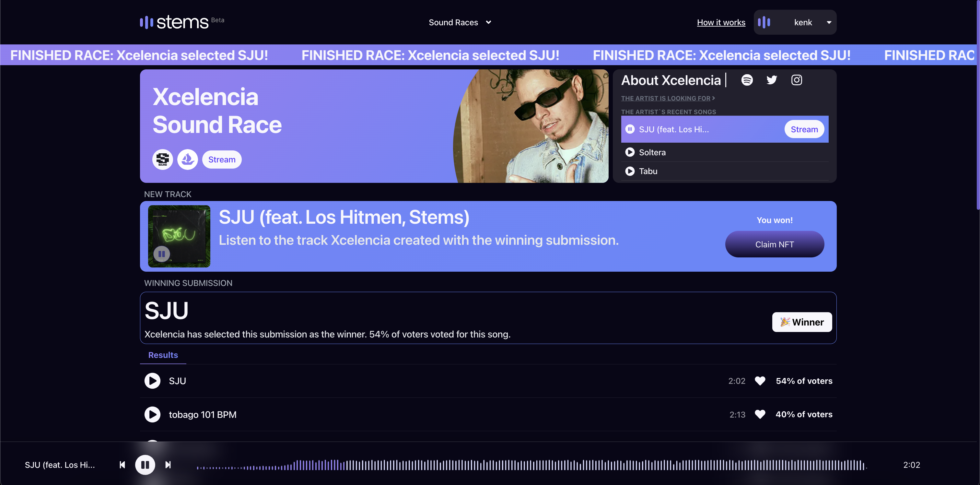The image size is (980, 485).
Task: Click the Claim NFT button
Action: coord(774,244)
